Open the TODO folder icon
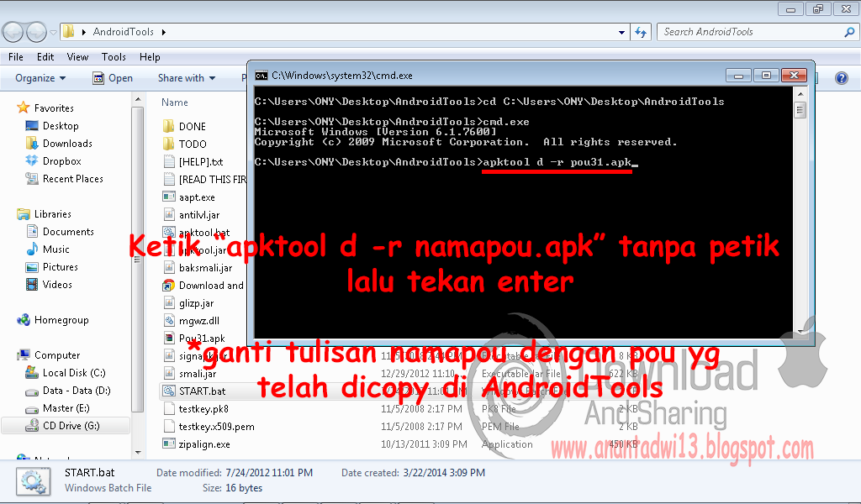861x504 pixels. click(168, 144)
